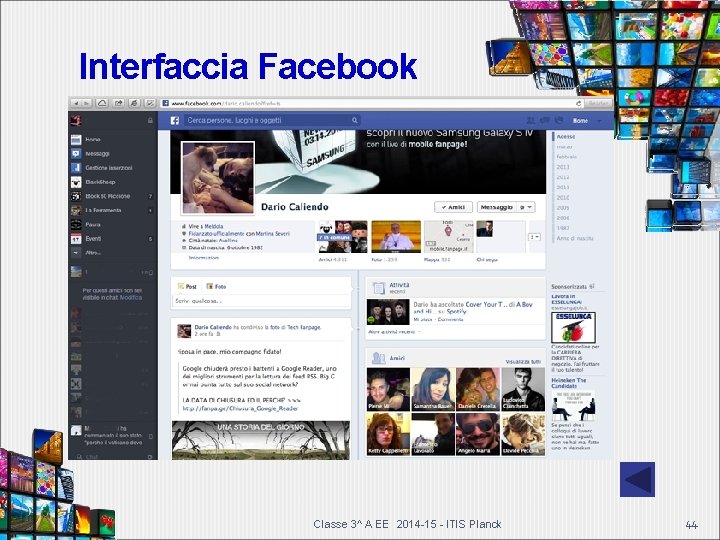Screen dimensions: 720x540
Task: Click the Scrivi qualcosa input field
Action: (x=262, y=301)
